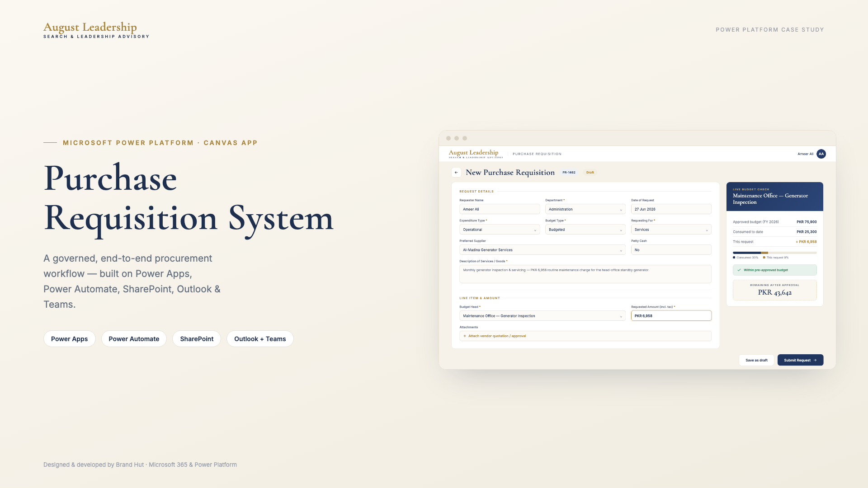Image resolution: width=868 pixels, height=488 pixels.
Task: Click the LIVE BUDGET CHECK label
Action: pyautogui.click(x=751, y=189)
